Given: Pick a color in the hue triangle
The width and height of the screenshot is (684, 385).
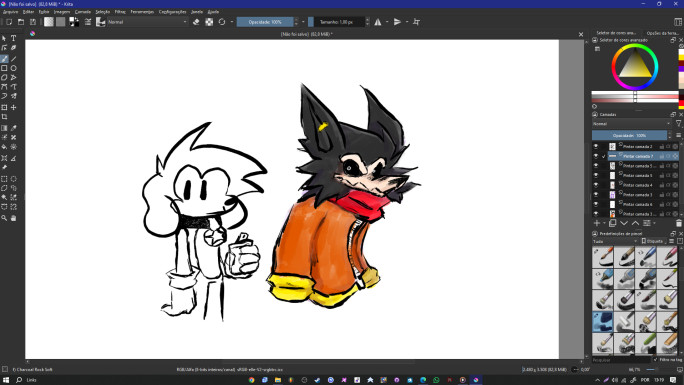Looking at the screenshot, I should coord(635,65).
